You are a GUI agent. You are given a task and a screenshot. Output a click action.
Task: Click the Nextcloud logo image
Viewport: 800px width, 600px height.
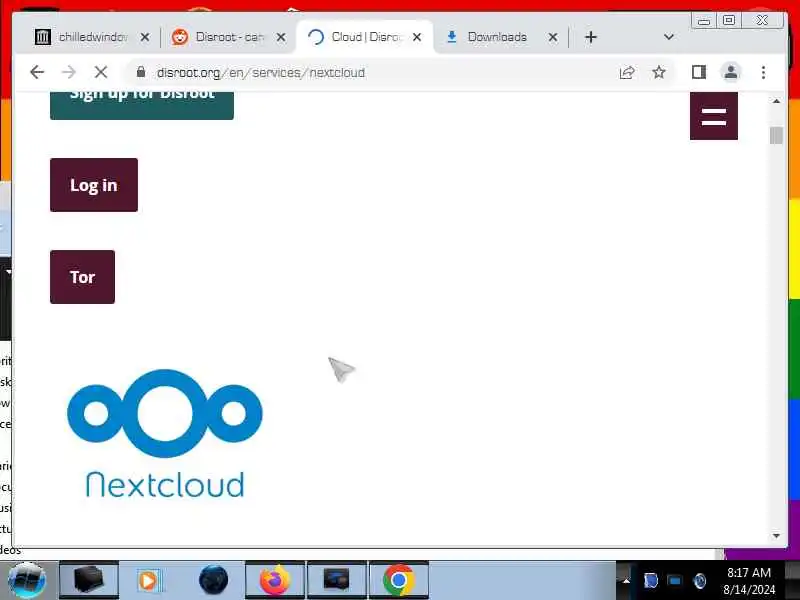[x=164, y=434]
